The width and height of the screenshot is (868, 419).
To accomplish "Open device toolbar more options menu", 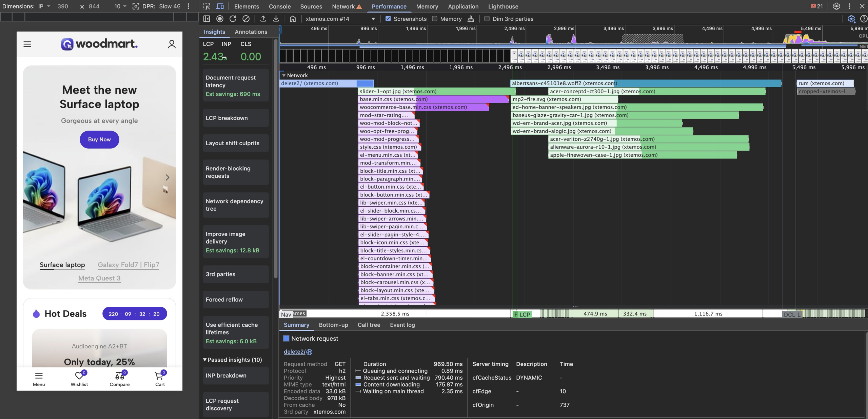I will (189, 6).
